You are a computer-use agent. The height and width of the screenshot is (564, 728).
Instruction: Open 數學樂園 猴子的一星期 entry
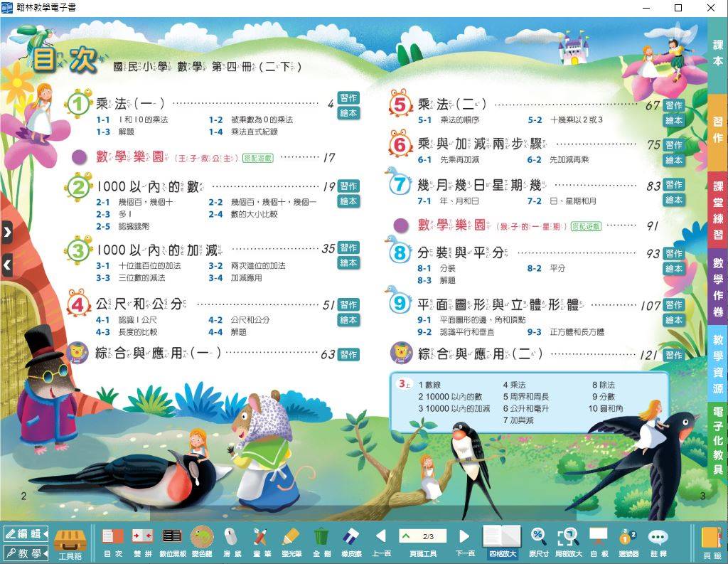[x=492, y=225]
